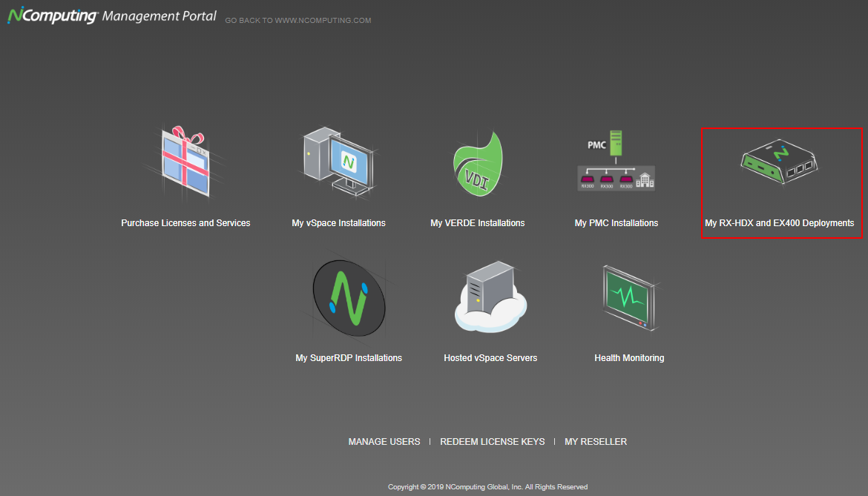Click the NComputing Management Portal logo
Viewport: 868px width, 496px height.
[x=112, y=16]
